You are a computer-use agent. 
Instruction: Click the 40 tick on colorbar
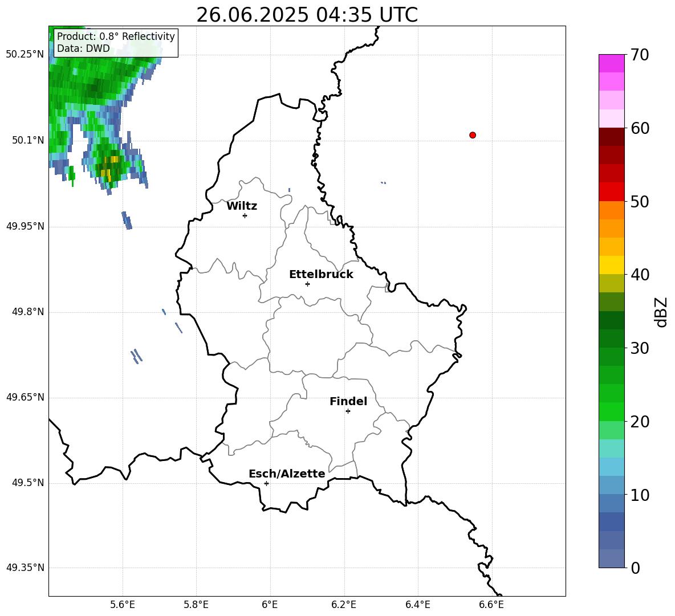point(639,275)
